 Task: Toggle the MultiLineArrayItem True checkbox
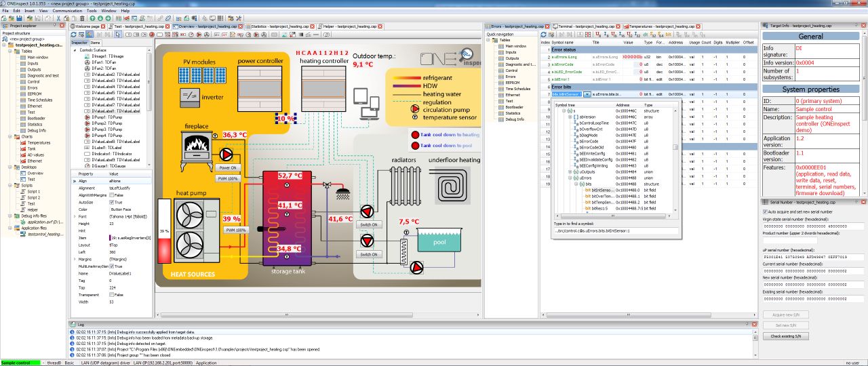pos(112,266)
